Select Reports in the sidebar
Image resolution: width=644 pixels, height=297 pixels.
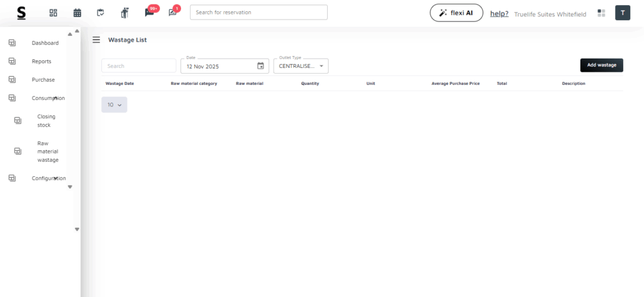pyautogui.click(x=42, y=62)
